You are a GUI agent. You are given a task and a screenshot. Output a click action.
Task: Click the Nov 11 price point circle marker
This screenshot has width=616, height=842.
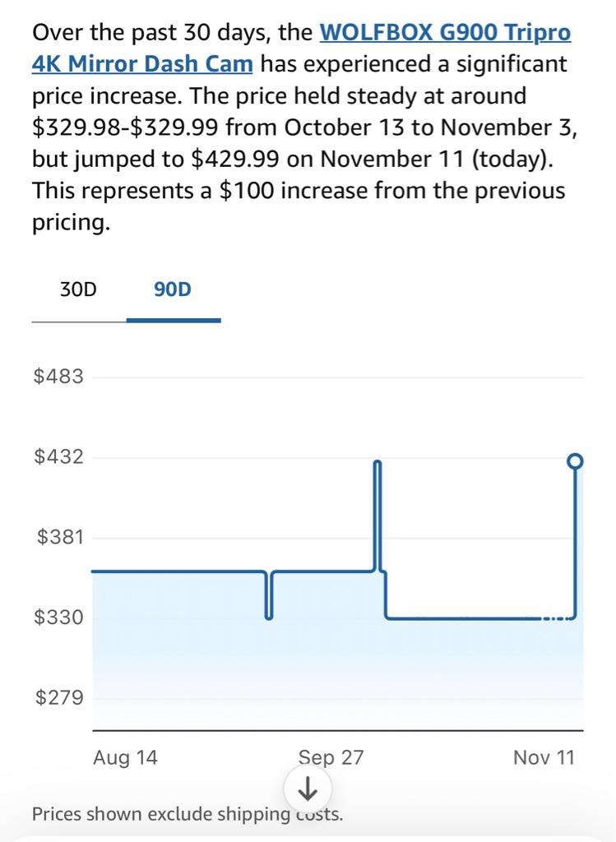click(x=576, y=461)
